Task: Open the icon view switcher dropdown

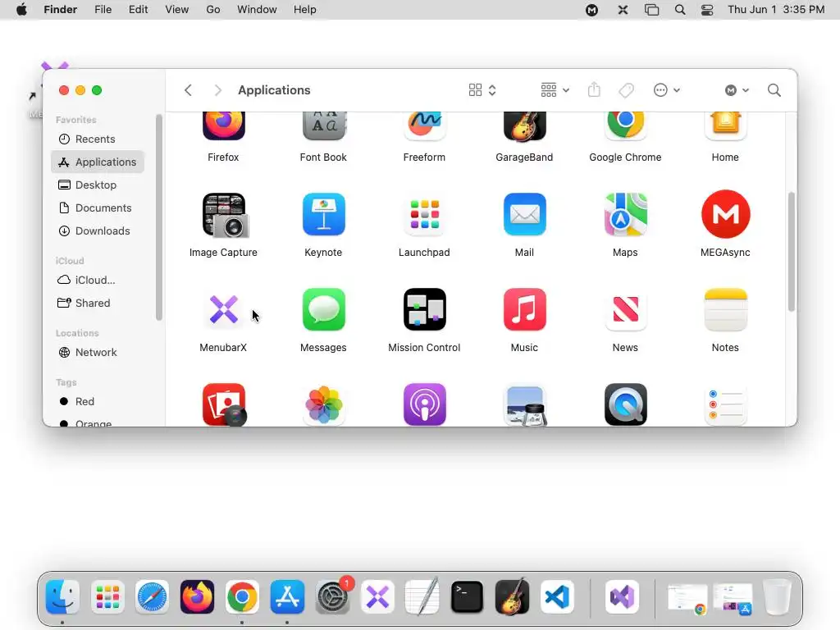Action: tap(482, 90)
